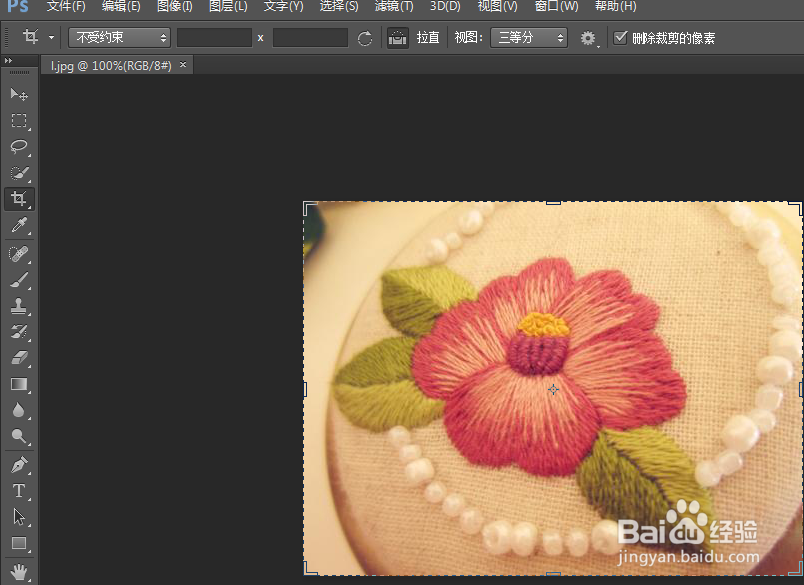Select the Eyedropper tool
This screenshot has height=585, width=804.
pos(19,225)
